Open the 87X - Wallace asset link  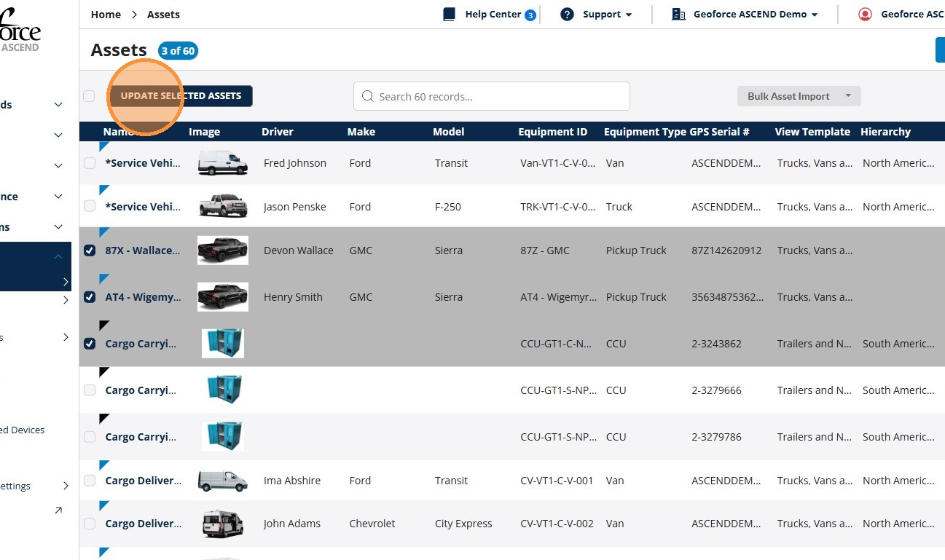pyautogui.click(x=143, y=251)
